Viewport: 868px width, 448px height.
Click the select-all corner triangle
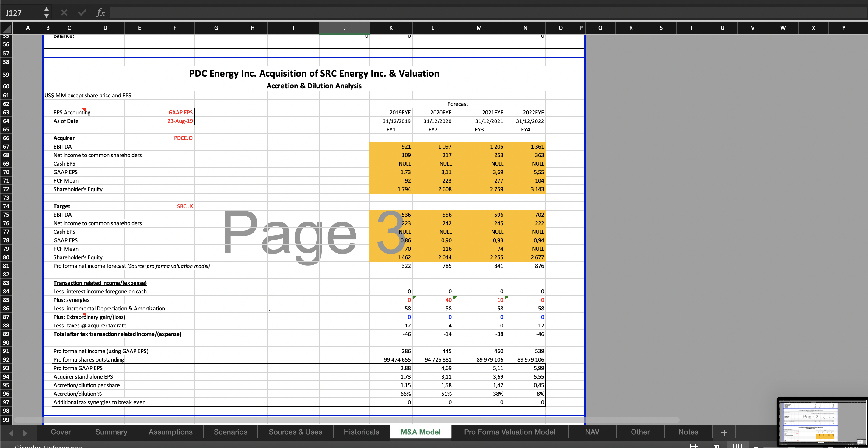6,28
